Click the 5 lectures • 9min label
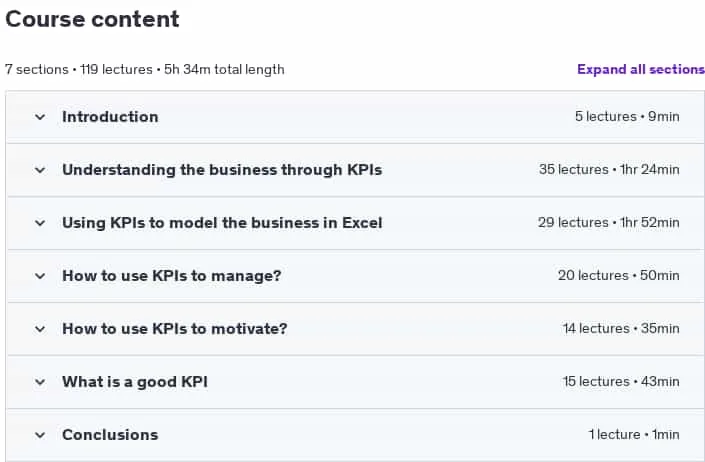The height and width of the screenshot is (462, 705). pyautogui.click(x=627, y=116)
